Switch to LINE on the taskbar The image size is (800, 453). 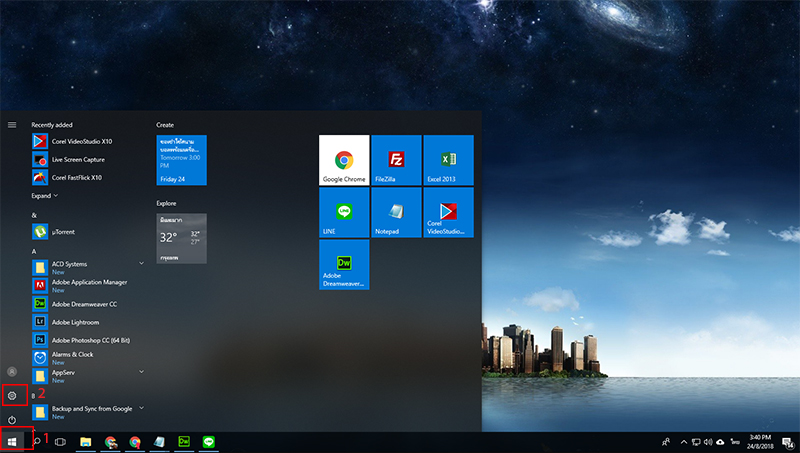click(x=208, y=442)
